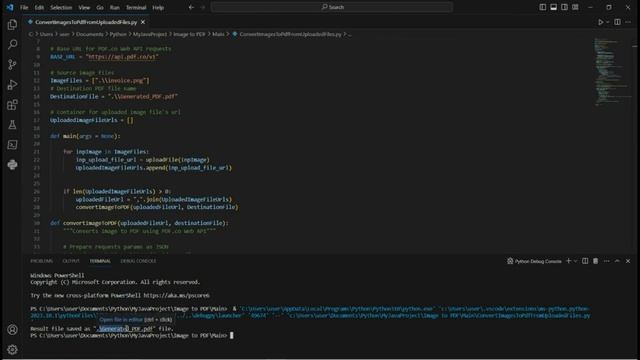This screenshot has height=360, width=640.
Task: Switch to the Problems panel tab
Action: [x=42, y=261]
